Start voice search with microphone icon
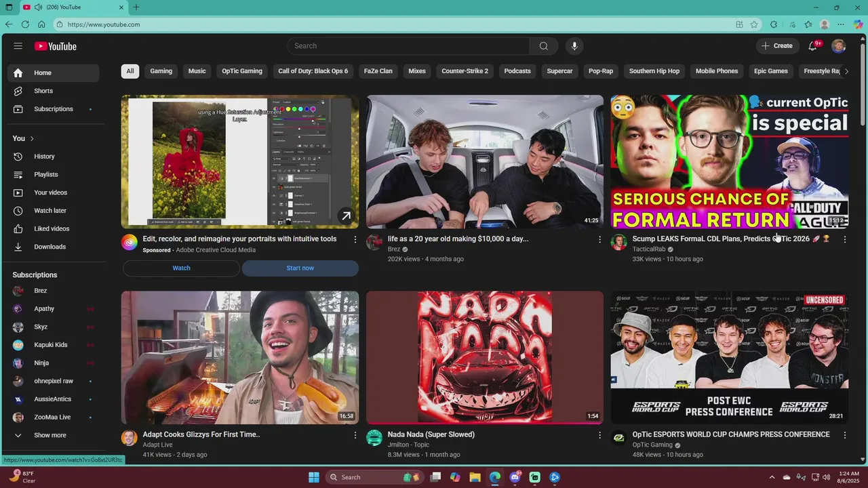Viewport: 868px width, 488px height. click(574, 46)
